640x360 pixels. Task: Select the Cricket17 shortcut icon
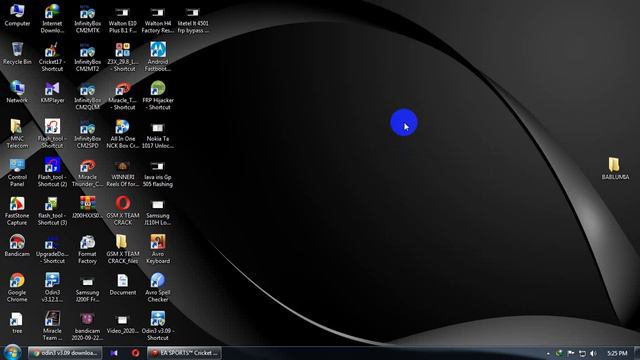[52, 57]
